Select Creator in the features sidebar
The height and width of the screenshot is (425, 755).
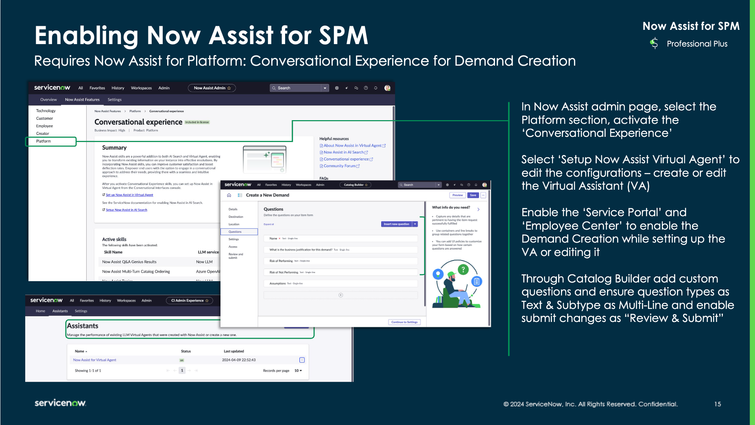pyautogui.click(x=42, y=133)
